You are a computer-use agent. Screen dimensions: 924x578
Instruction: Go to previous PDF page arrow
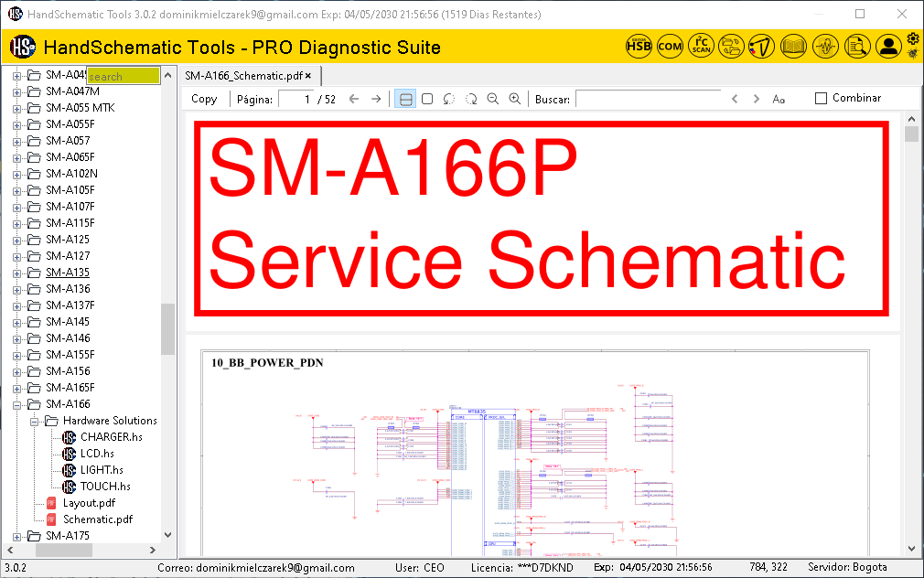click(x=353, y=99)
